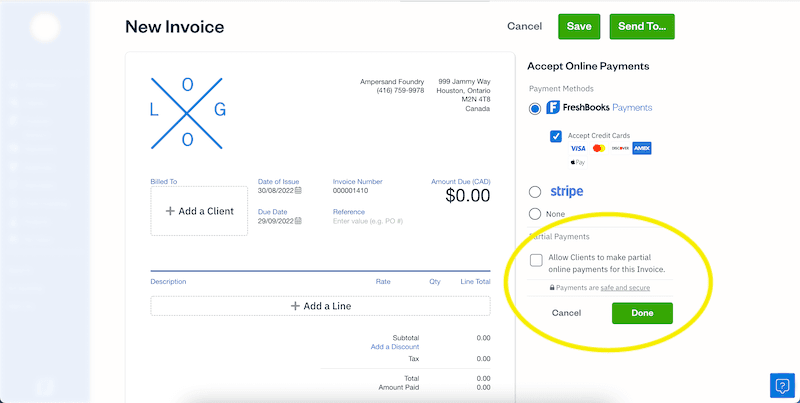Open the Send To... button
The image size is (800, 403).
click(641, 26)
